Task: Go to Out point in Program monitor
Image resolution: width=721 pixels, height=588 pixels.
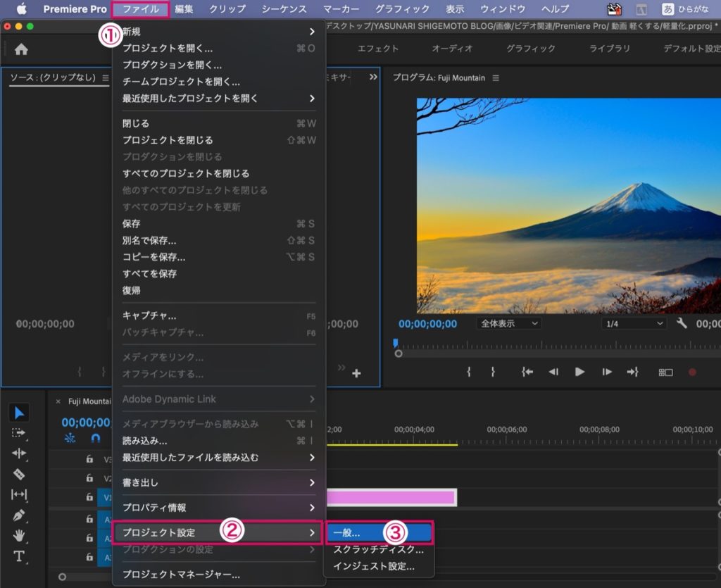Action: [633, 372]
